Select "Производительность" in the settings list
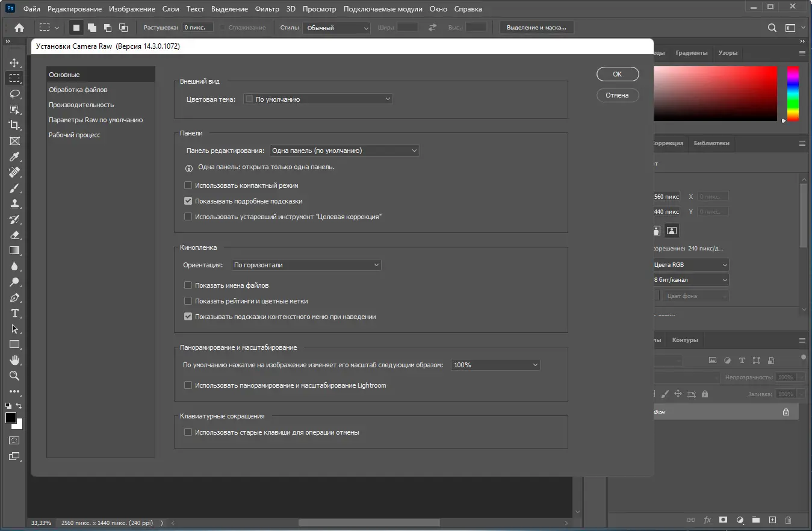812x531 pixels. click(101, 105)
